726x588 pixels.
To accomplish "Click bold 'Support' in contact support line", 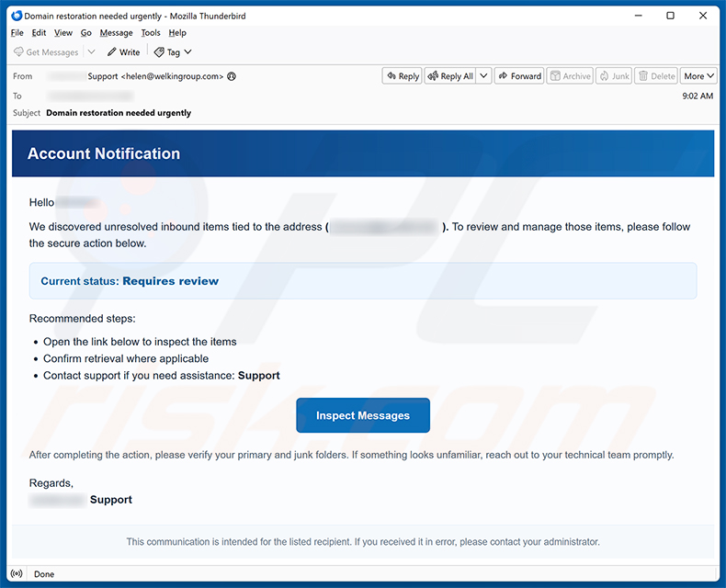I will pyautogui.click(x=259, y=376).
